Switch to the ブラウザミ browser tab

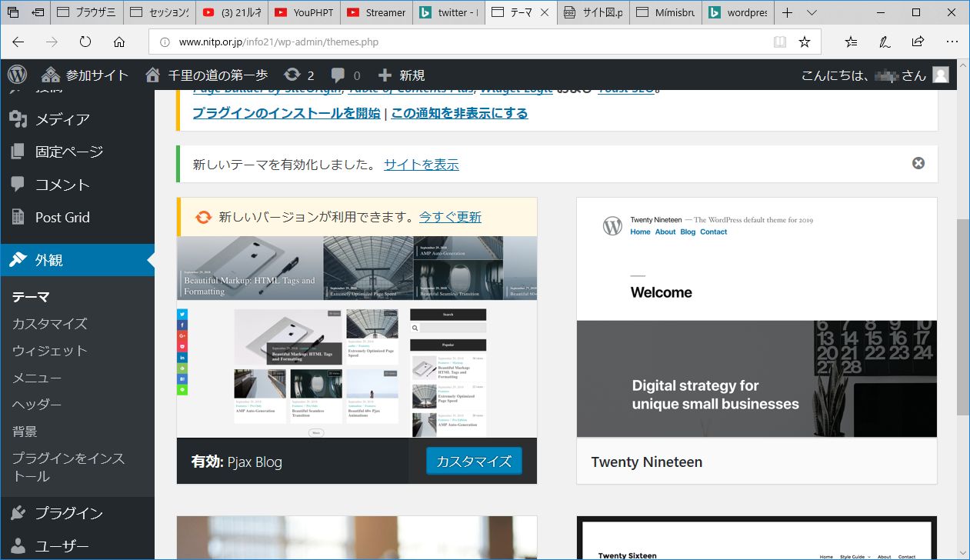point(86,12)
